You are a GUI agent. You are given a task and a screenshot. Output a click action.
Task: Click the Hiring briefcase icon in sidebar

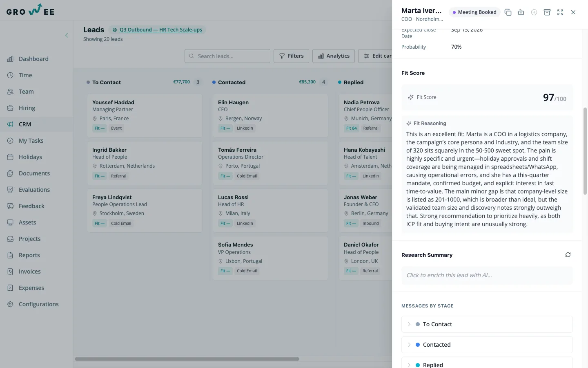(10, 108)
